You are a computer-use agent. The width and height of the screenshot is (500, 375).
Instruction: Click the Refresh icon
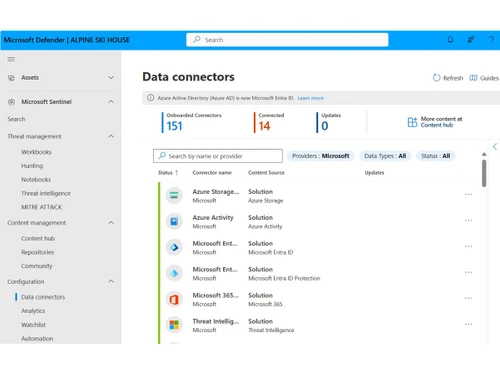[x=436, y=78]
